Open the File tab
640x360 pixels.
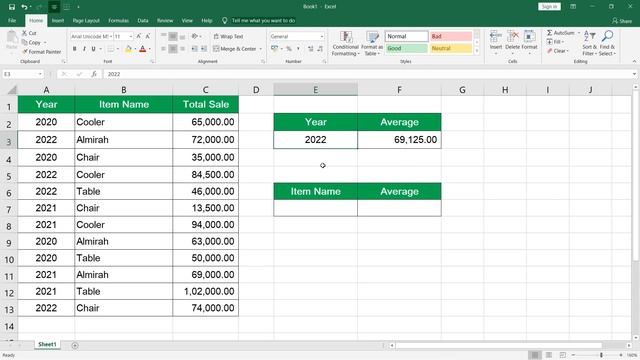(12, 20)
